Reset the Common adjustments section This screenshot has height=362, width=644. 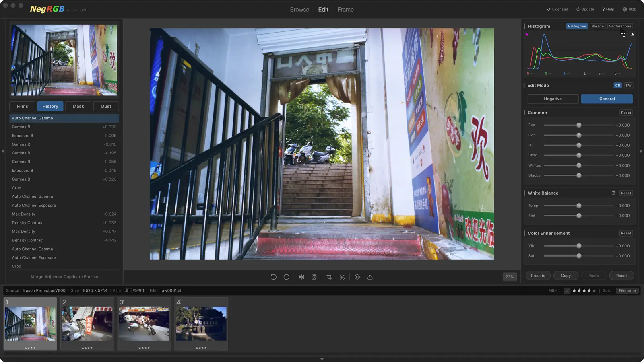tap(626, 113)
